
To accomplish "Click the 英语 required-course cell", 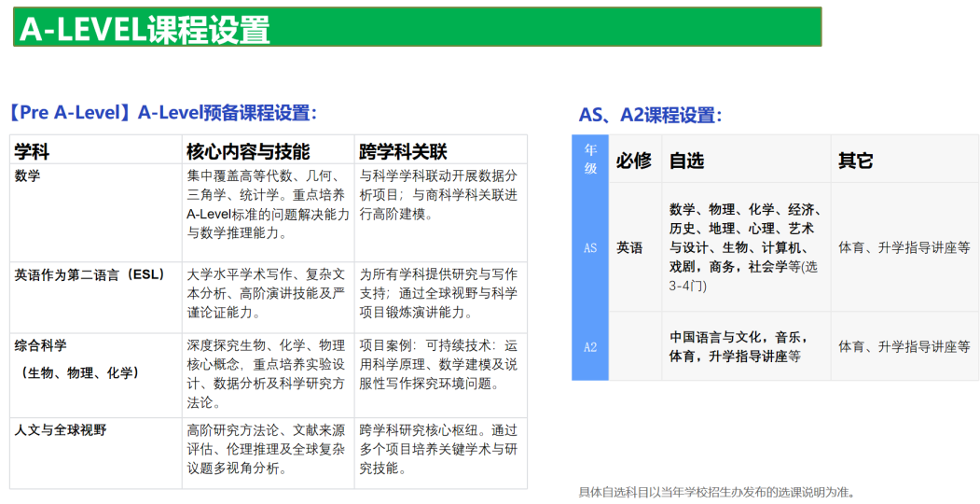I will [x=635, y=247].
